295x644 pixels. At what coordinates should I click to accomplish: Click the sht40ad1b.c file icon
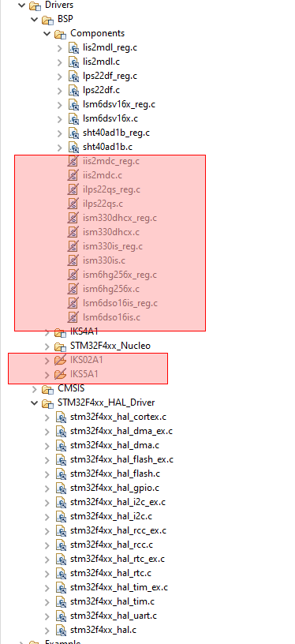point(73,147)
